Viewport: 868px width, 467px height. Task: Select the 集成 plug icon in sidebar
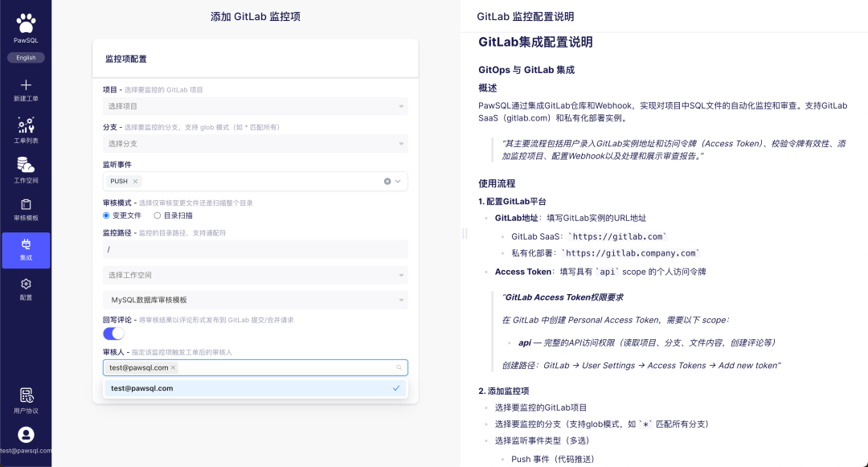26,244
